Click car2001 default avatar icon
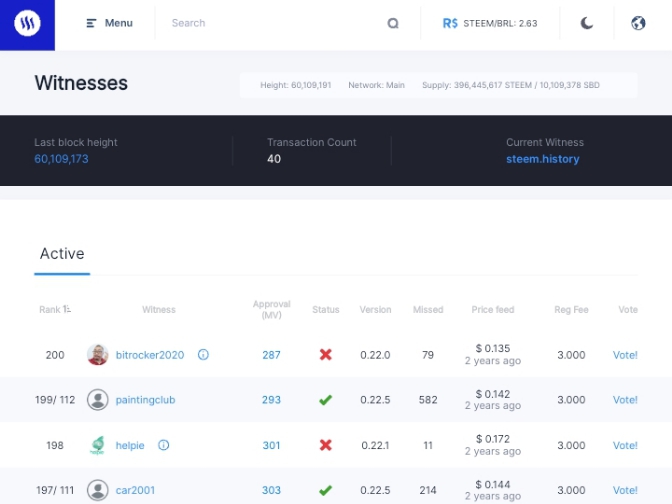Image resolution: width=672 pixels, height=504 pixels. 98,490
